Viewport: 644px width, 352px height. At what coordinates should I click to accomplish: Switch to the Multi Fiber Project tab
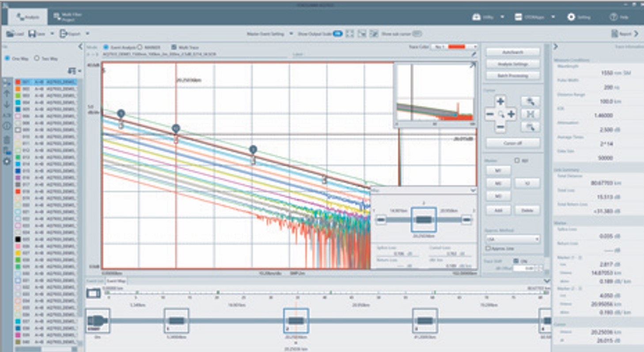[68, 17]
